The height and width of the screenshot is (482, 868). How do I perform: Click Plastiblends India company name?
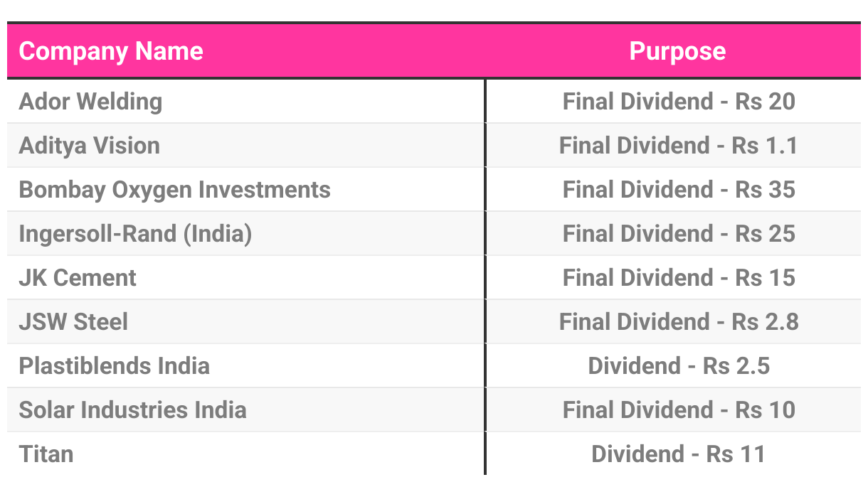[x=115, y=366]
